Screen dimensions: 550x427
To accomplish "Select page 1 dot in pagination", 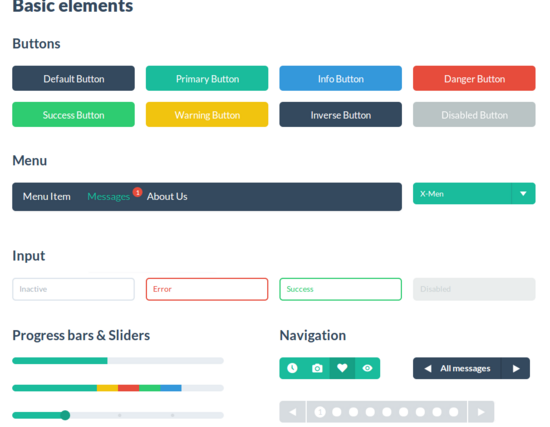I will (x=320, y=412).
